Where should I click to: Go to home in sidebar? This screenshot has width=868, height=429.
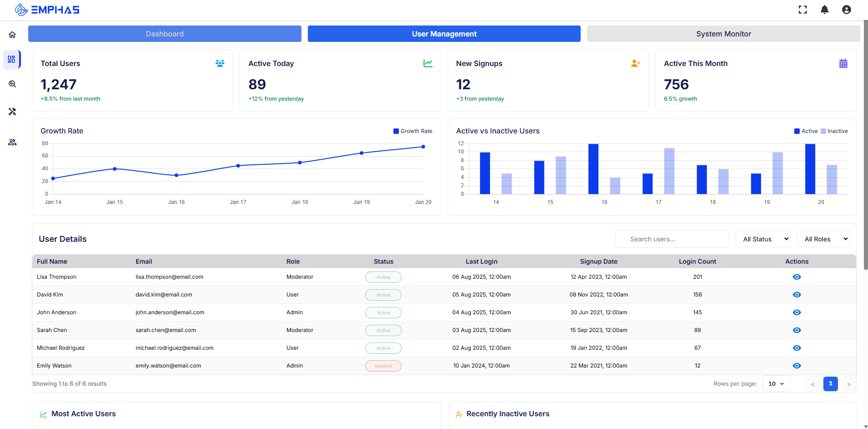coord(12,35)
